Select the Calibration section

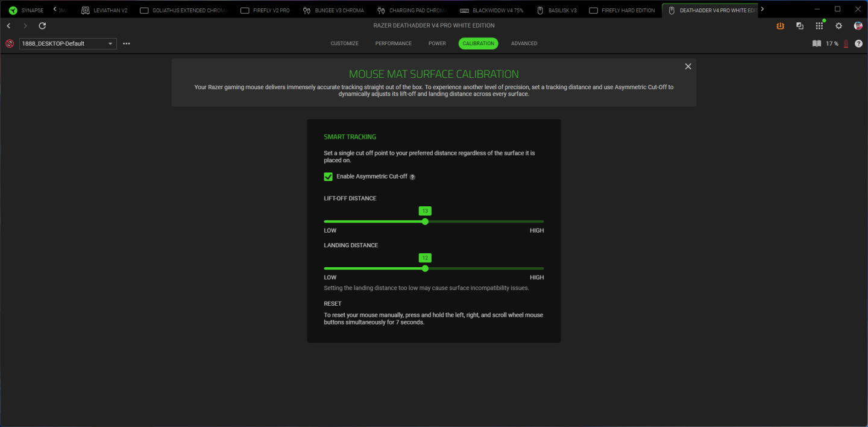pos(479,43)
